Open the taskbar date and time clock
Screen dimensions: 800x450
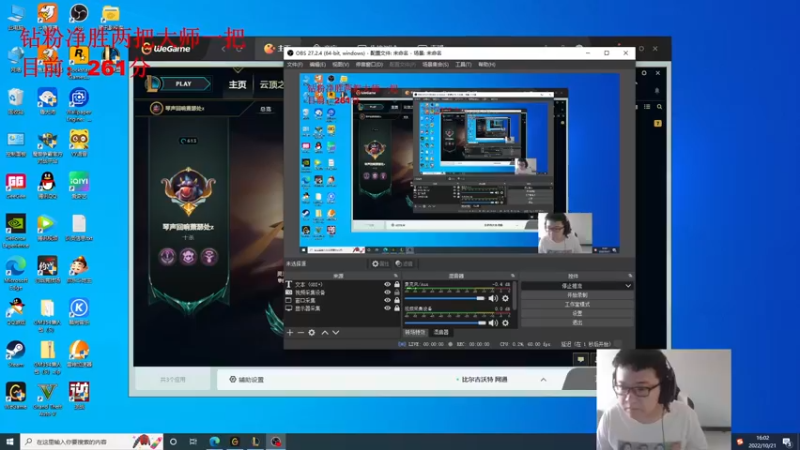pos(762,442)
